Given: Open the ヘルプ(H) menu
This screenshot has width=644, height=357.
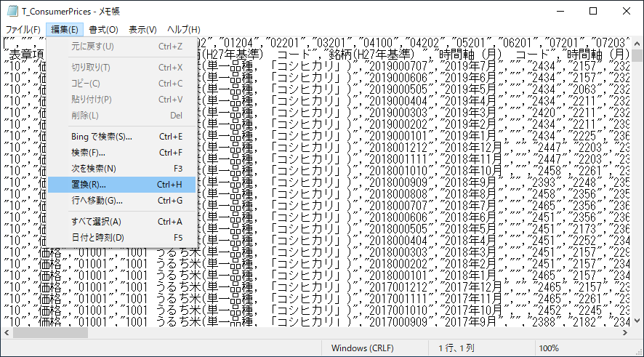Looking at the screenshot, I should tap(183, 30).
